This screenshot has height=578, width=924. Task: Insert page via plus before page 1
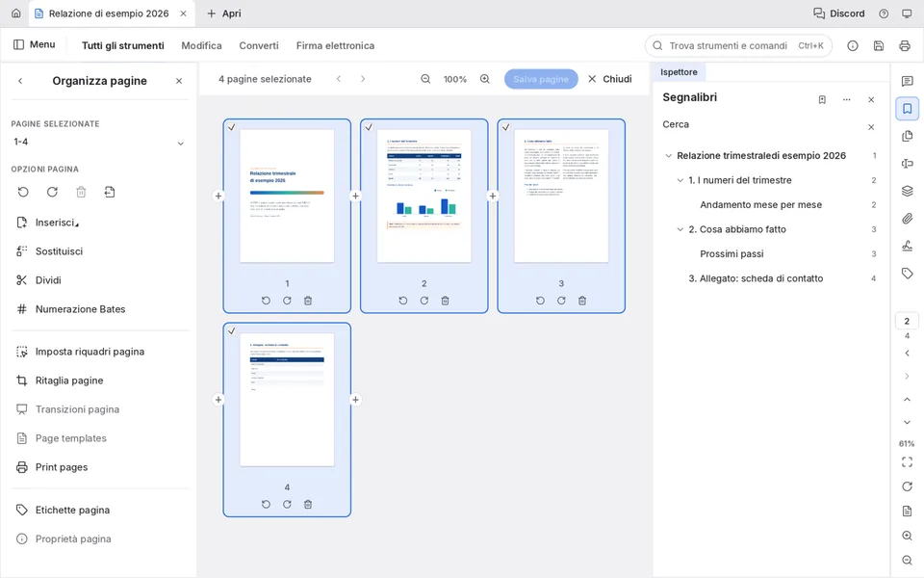click(218, 196)
